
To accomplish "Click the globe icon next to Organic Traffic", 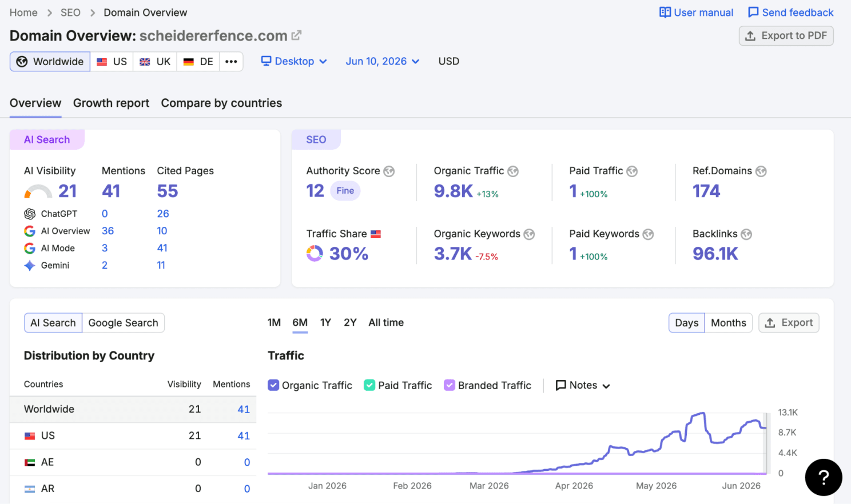I will [513, 171].
